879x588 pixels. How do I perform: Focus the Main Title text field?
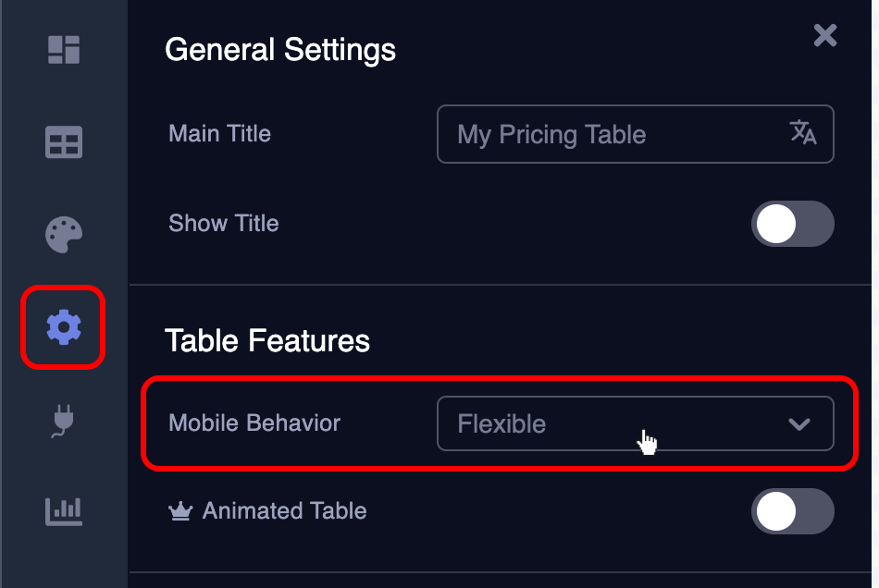pyautogui.click(x=611, y=134)
